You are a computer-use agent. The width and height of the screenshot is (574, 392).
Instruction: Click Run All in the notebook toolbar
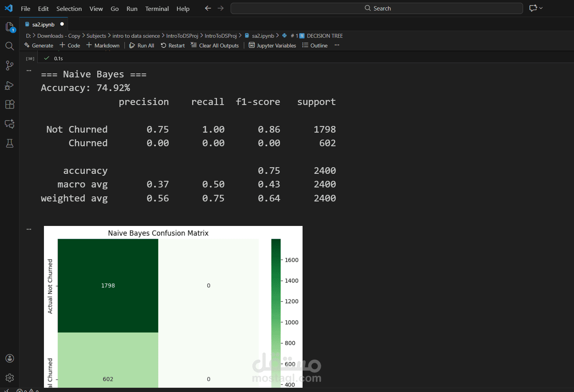click(x=142, y=45)
